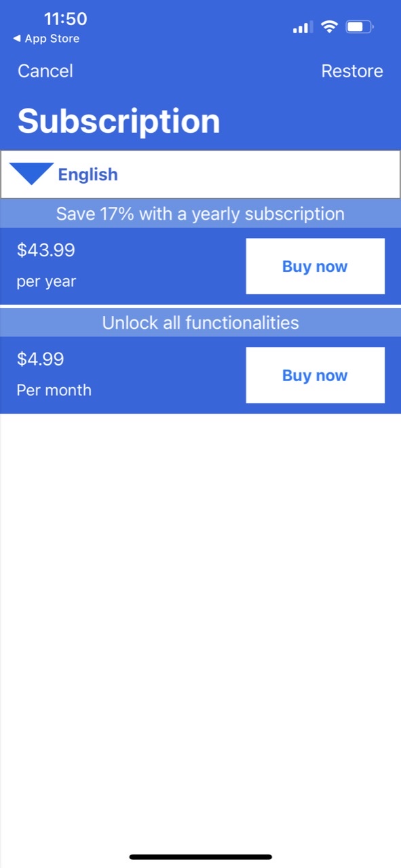
Task: Tap the battery indicator icon
Action: click(x=360, y=27)
